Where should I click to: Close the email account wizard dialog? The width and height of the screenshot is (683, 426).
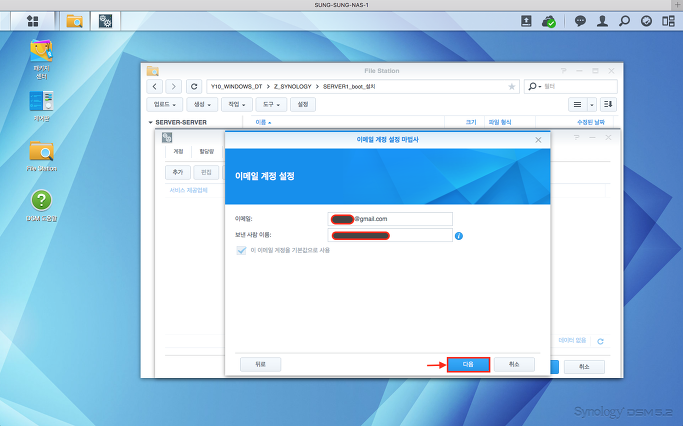pyautogui.click(x=538, y=140)
